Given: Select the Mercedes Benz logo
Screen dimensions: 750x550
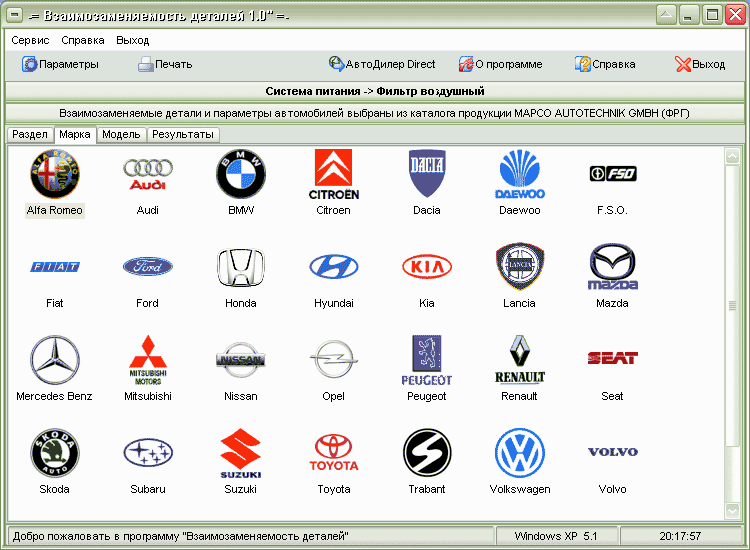Looking at the screenshot, I should pyautogui.click(x=55, y=360).
